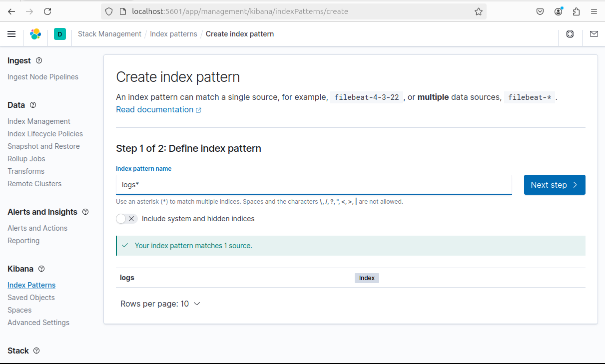This screenshot has height=364, width=605.
Task: Open the Default space avatar D
Action: (x=60, y=34)
